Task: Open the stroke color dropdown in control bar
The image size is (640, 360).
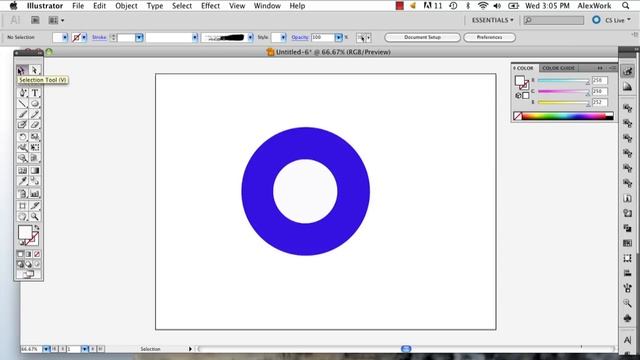Action: (84, 38)
